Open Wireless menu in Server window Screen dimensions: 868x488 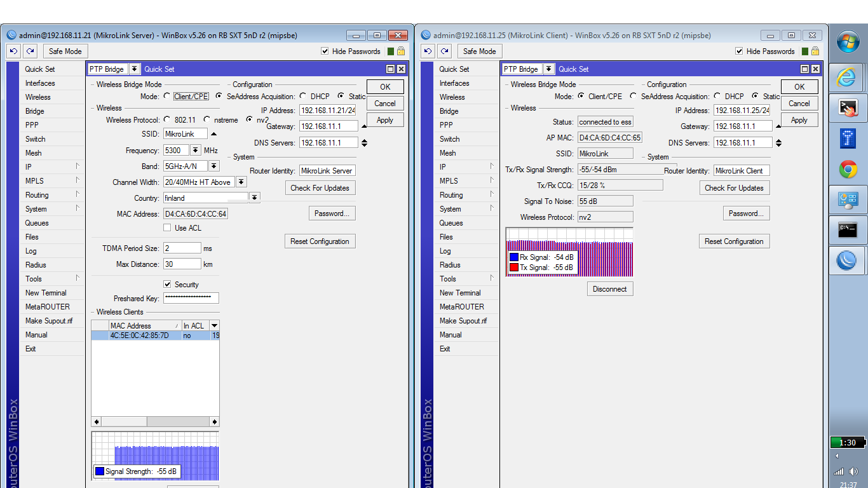click(52, 97)
